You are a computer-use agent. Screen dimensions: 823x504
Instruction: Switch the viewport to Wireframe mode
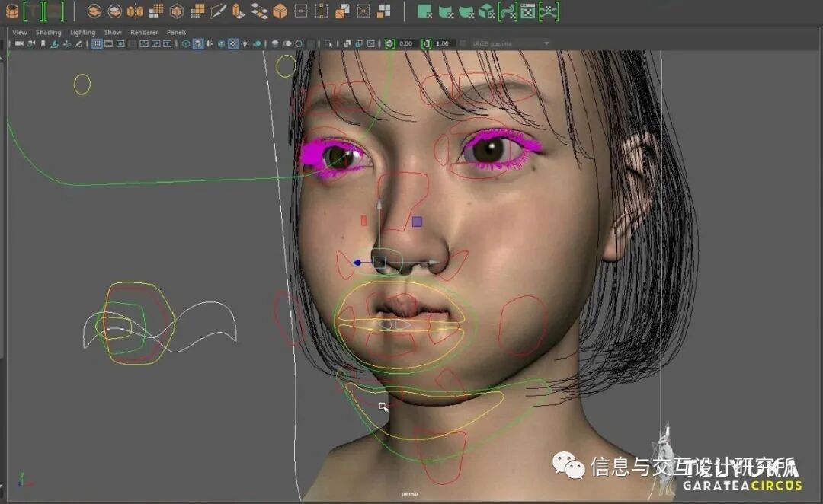click(186, 43)
